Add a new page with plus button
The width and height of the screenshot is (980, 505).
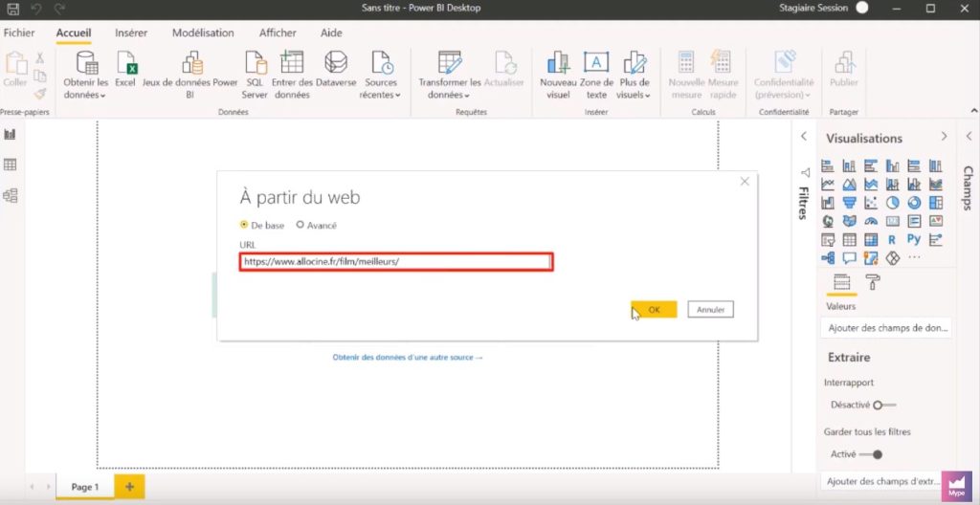point(129,487)
